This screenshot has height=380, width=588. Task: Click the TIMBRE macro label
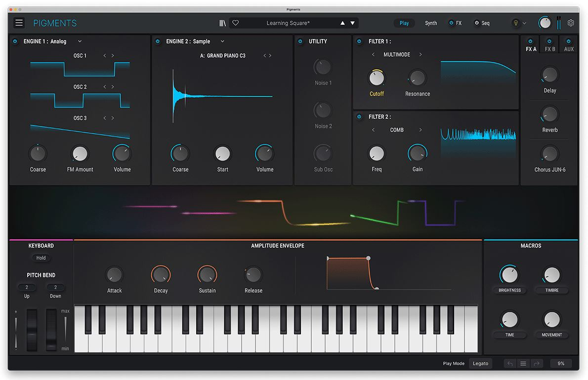tap(551, 290)
